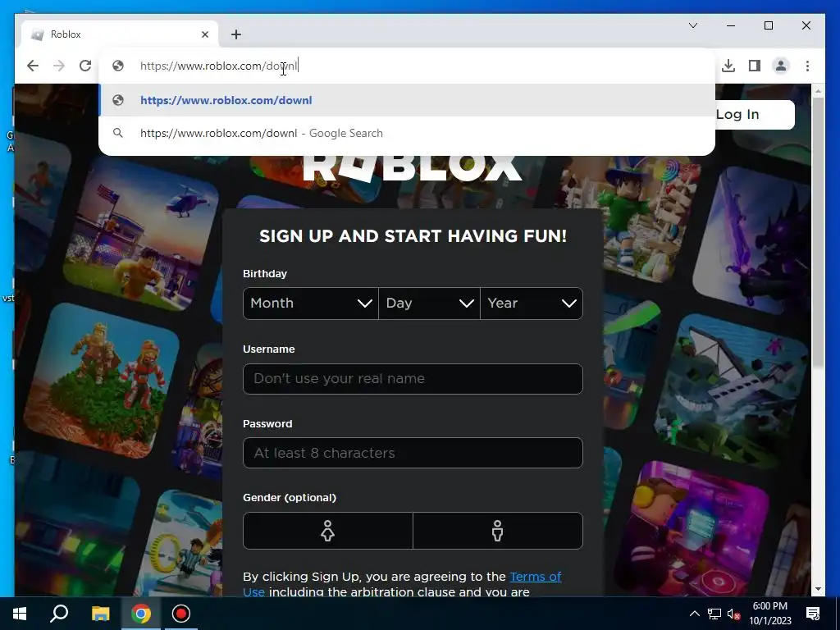Select the male gender icon

(x=498, y=531)
